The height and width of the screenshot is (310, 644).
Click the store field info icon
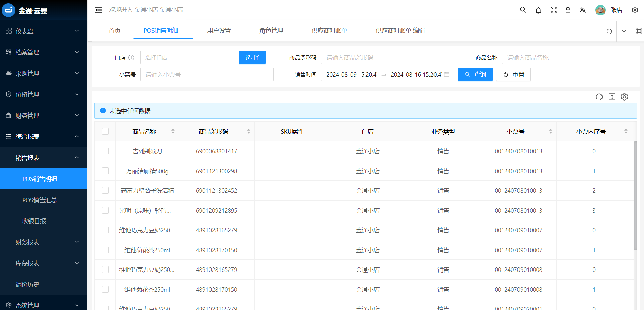coord(131,58)
